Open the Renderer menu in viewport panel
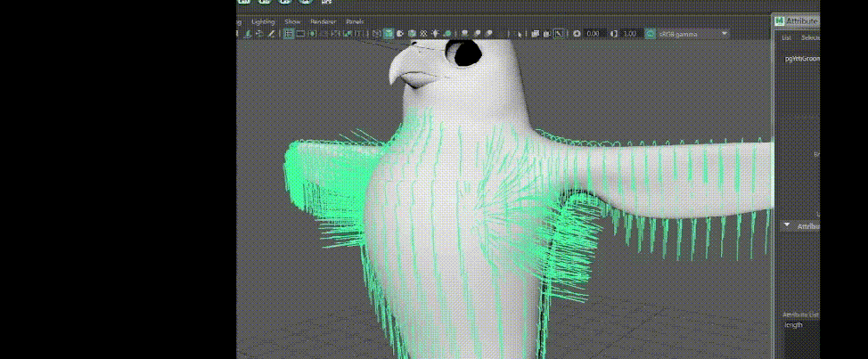 [x=323, y=21]
